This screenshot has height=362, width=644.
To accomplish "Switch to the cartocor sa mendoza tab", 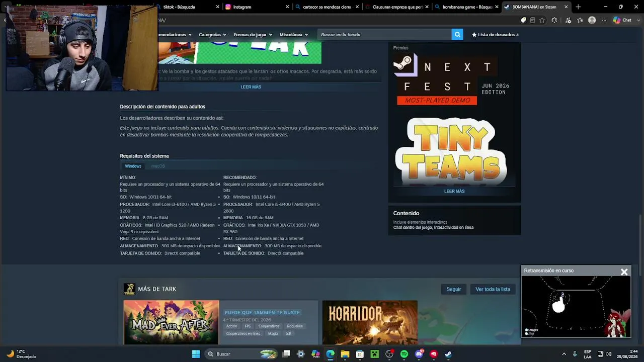I will (x=327, y=7).
